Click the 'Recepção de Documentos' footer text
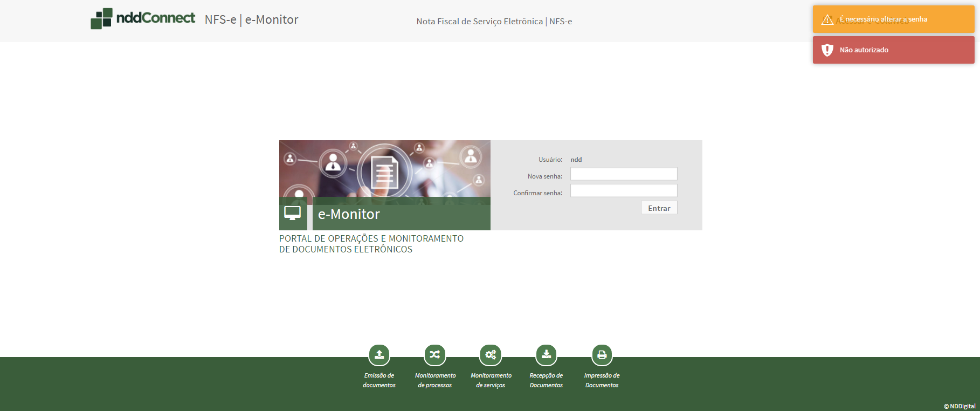 click(x=546, y=380)
